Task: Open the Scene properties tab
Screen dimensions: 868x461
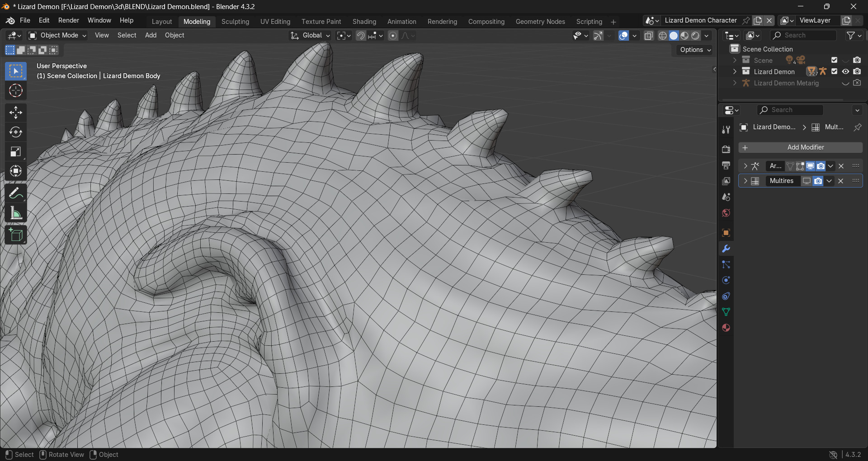Action: pyautogui.click(x=726, y=197)
